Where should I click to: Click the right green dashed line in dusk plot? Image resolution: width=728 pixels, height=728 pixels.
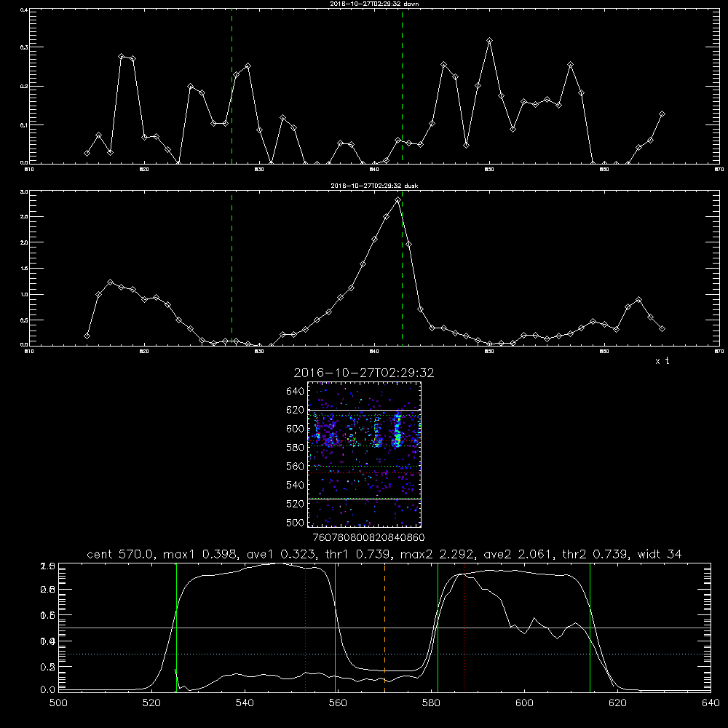click(x=402, y=269)
